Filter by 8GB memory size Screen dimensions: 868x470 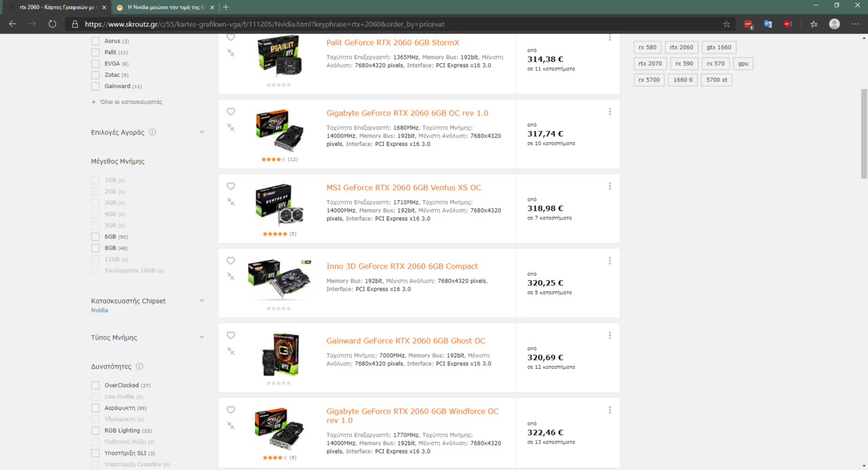(96, 248)
